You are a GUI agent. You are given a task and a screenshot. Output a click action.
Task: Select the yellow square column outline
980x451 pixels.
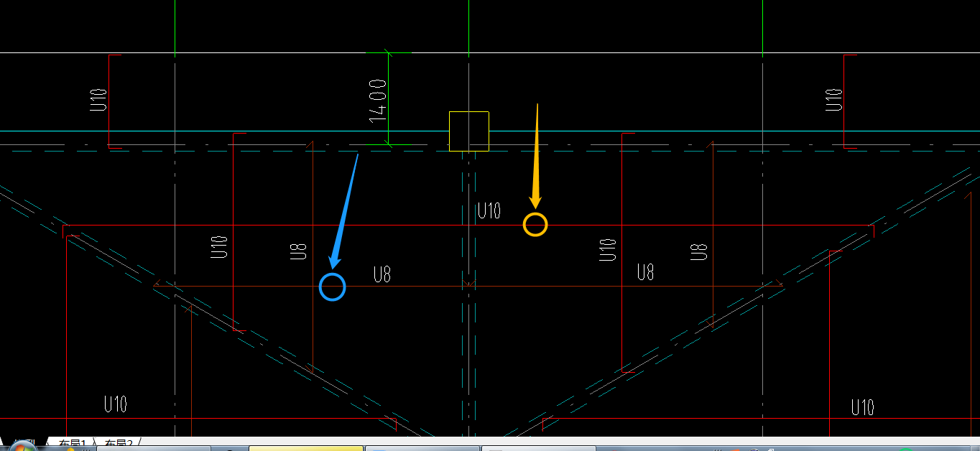pos(469,131)
